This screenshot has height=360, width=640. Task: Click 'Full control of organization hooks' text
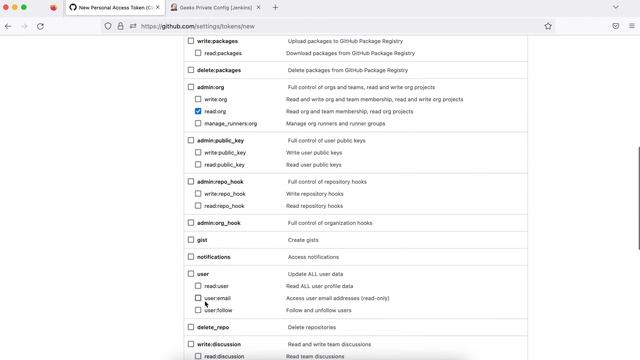tap(330, 223)
